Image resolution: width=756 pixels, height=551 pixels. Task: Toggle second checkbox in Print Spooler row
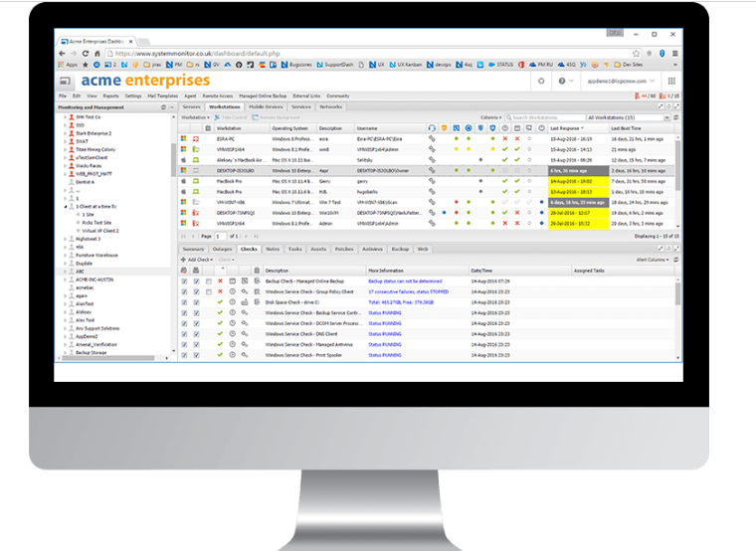pyautogui.click(x=196, y=355)
